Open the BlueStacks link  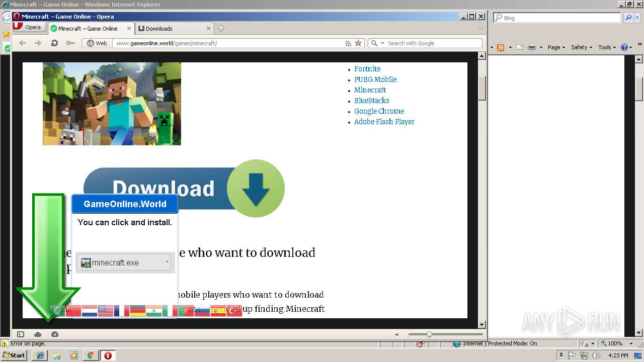pyautogui.click(x=371, y=101)
